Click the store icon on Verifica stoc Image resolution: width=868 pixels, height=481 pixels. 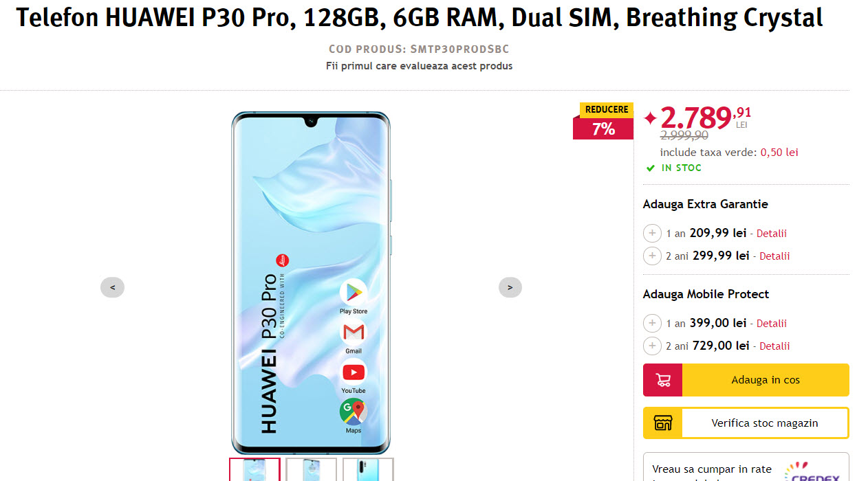pyautogui.click(x=663, y=423)
